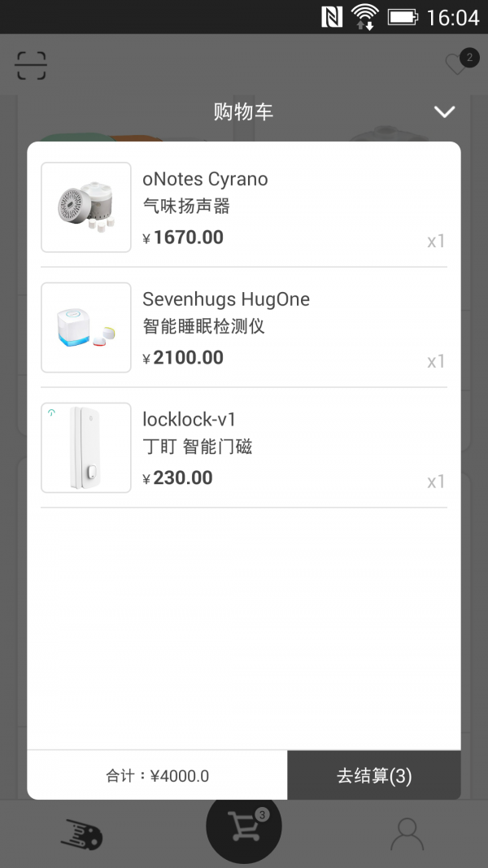Screen dimensions: 488x868
Task: Tap the oNotes Cyrano product thumbnail
Action: [86, 207]
